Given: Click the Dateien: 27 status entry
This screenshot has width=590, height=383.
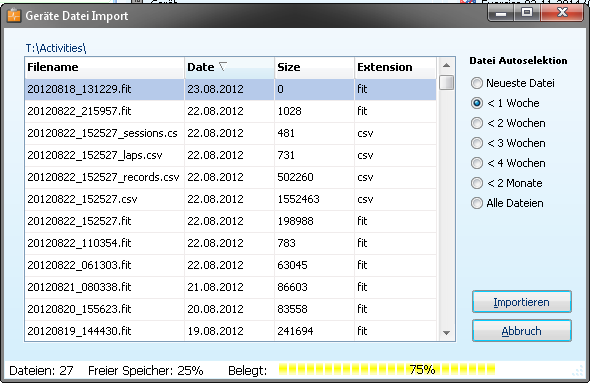Looking at the screenshot, I should (x=41, y=371).
